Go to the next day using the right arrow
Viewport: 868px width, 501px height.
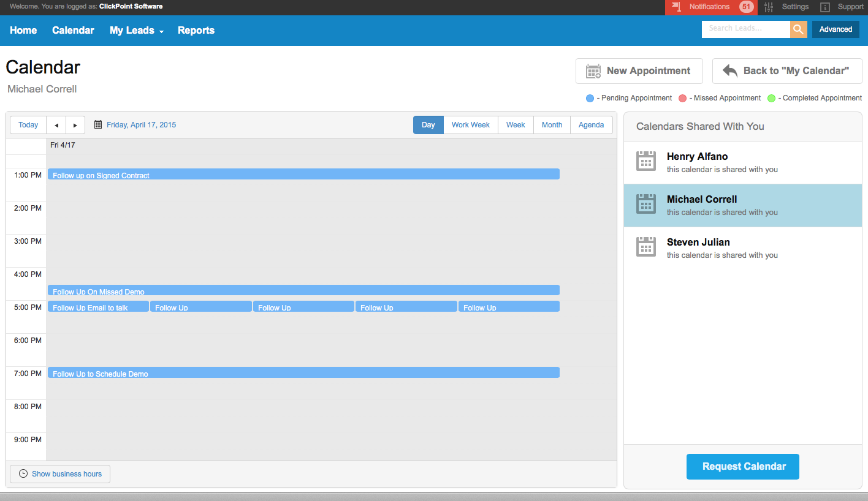(x=75, y=124)
